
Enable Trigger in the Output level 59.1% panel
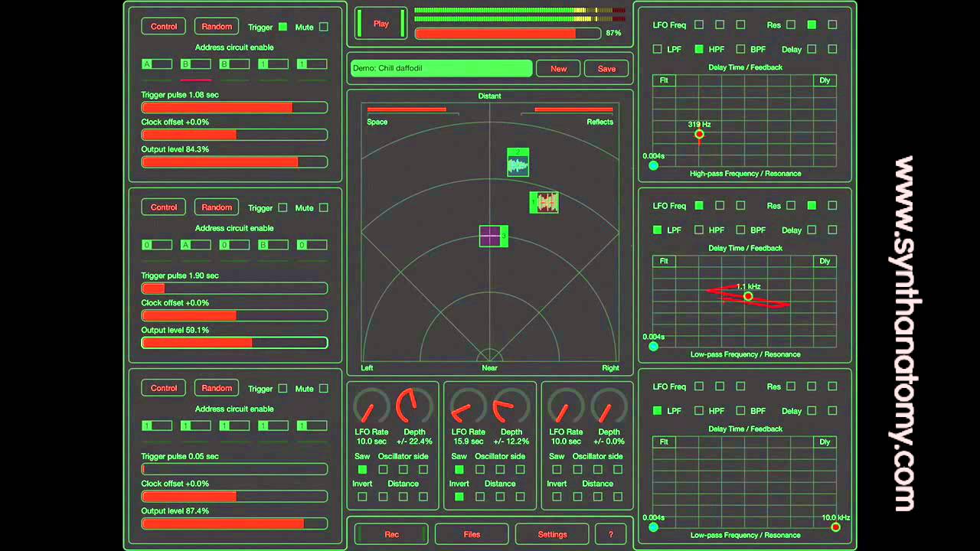[283, 207]
